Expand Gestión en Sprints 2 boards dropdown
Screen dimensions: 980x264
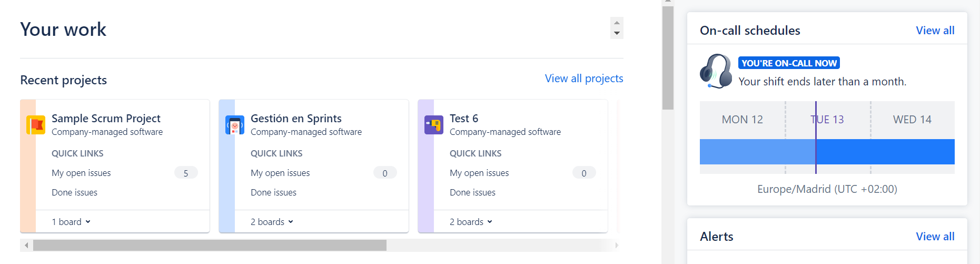pyautogui.click(x=272, y=222)
